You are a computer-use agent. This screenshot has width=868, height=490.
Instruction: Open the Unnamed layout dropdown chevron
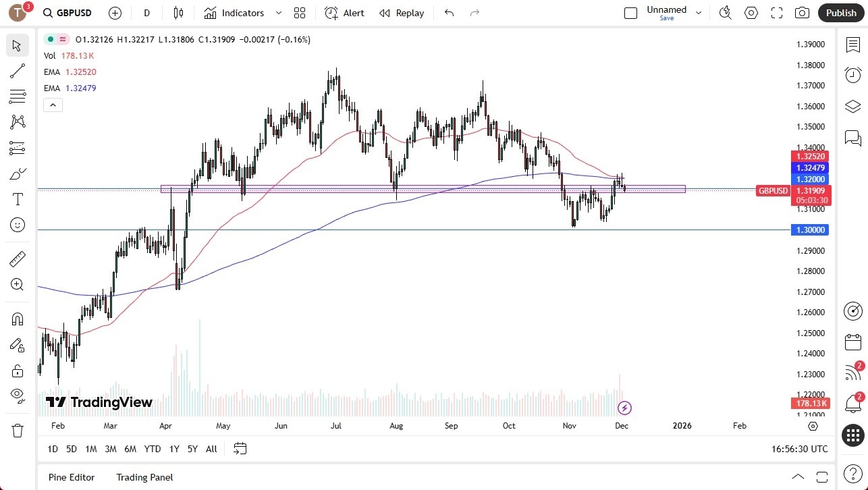699,13
